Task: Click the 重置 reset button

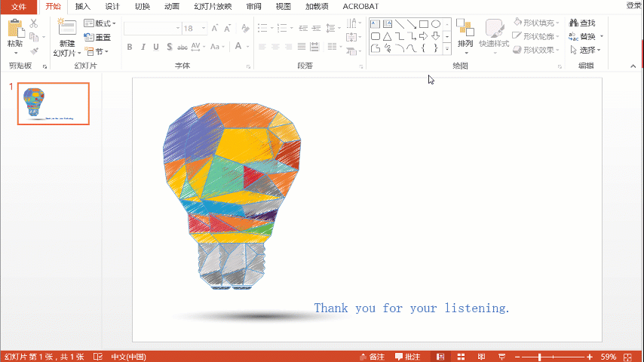Action: (97, 37)
